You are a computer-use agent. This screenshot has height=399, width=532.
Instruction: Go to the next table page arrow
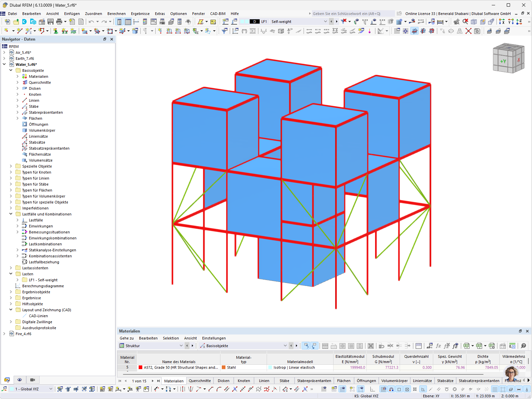point(153,381)
